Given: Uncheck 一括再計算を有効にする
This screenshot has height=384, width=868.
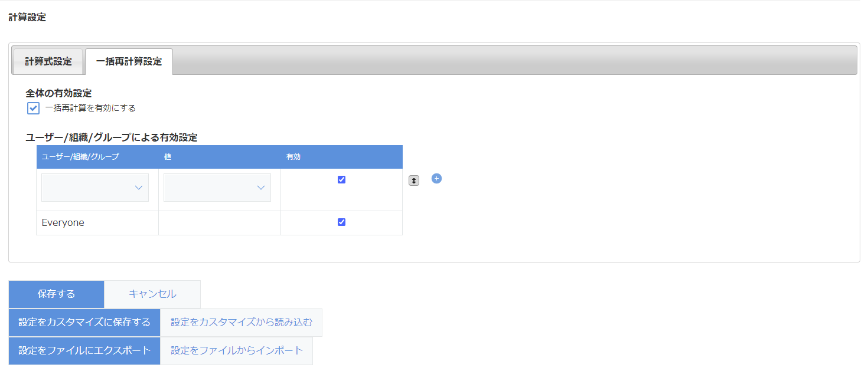Looking at the screenshot, I should pyautogui.click(x=33, y=108).
